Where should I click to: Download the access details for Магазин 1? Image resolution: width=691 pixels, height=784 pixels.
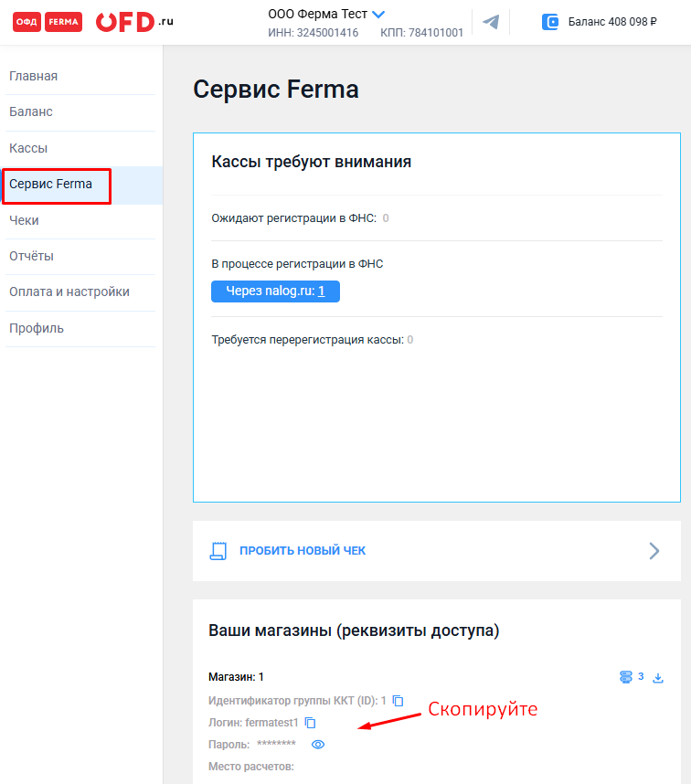(x=658, y=678)
